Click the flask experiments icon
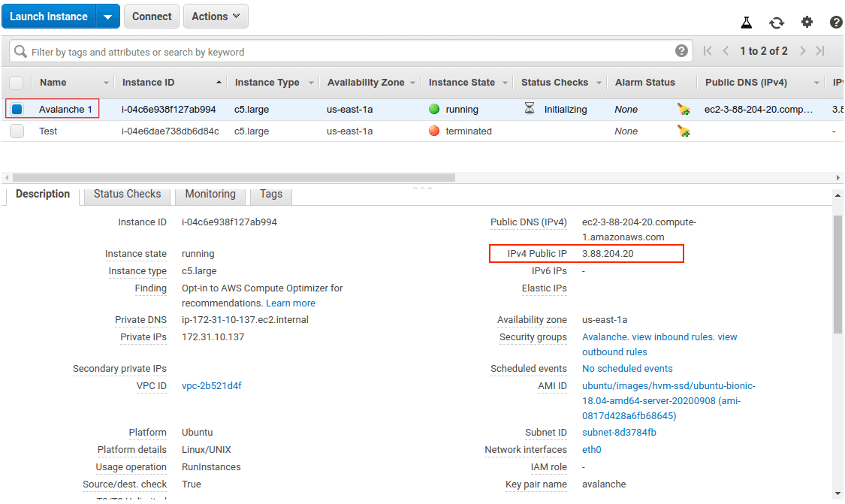The width and height of the screenshot is (845, 504). pyautogui.click(x=746, y=23)
